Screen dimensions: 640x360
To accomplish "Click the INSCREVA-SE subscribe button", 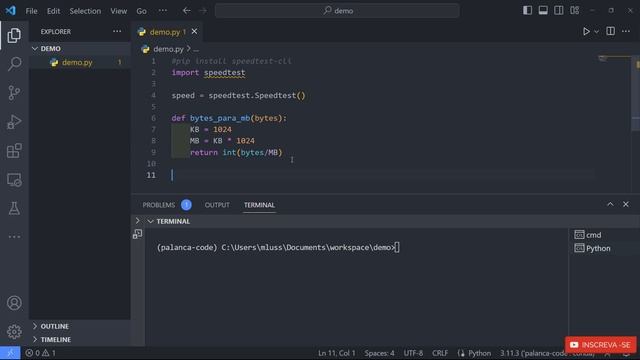I will point(600,345).
